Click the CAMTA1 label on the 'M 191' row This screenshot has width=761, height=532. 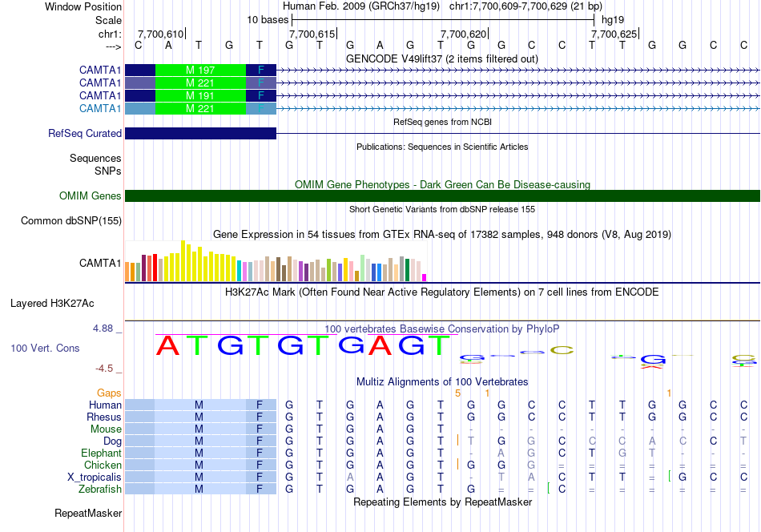(x=100, y=95)
